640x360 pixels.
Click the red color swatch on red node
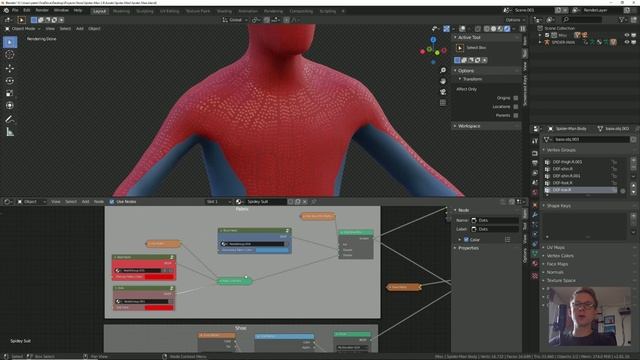coord(159,277)
